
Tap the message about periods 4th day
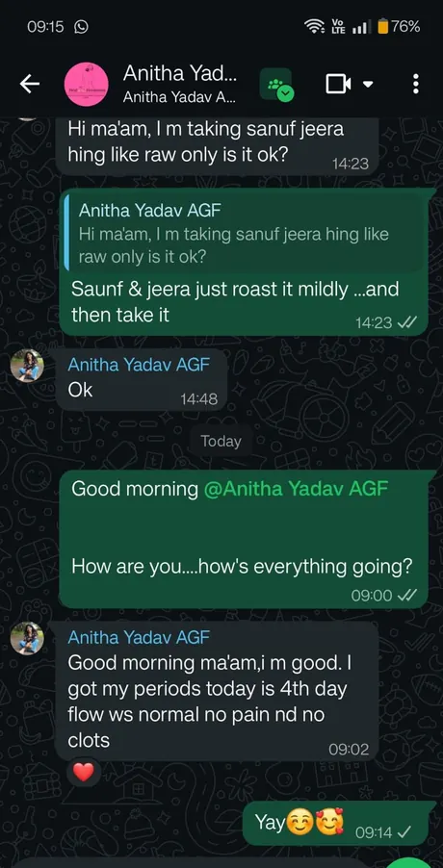coord(217,691)
